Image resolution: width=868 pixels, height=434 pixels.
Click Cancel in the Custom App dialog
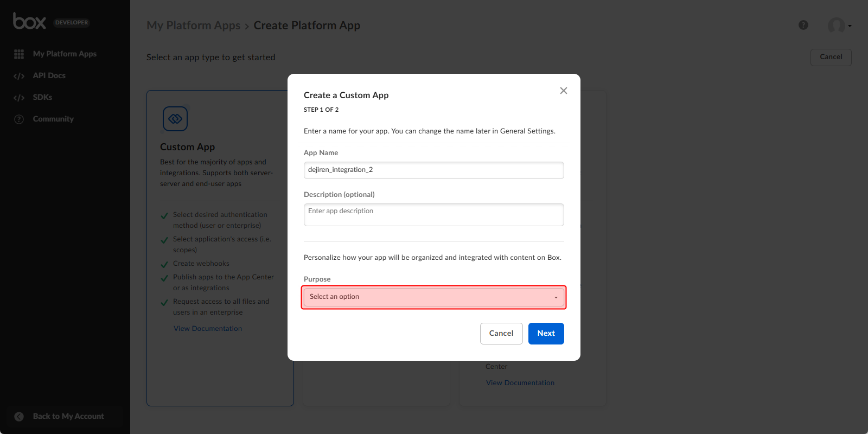(501, 334)
